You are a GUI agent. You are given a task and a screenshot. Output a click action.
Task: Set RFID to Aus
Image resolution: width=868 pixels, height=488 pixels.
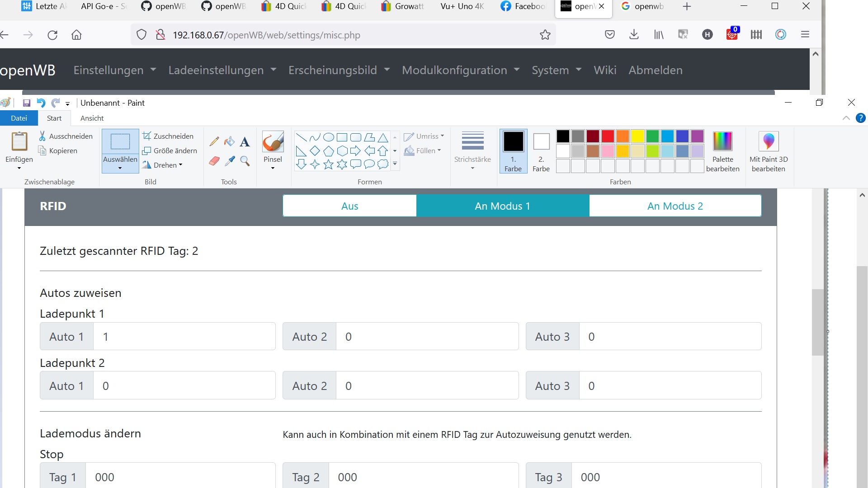tap(349, 206)
